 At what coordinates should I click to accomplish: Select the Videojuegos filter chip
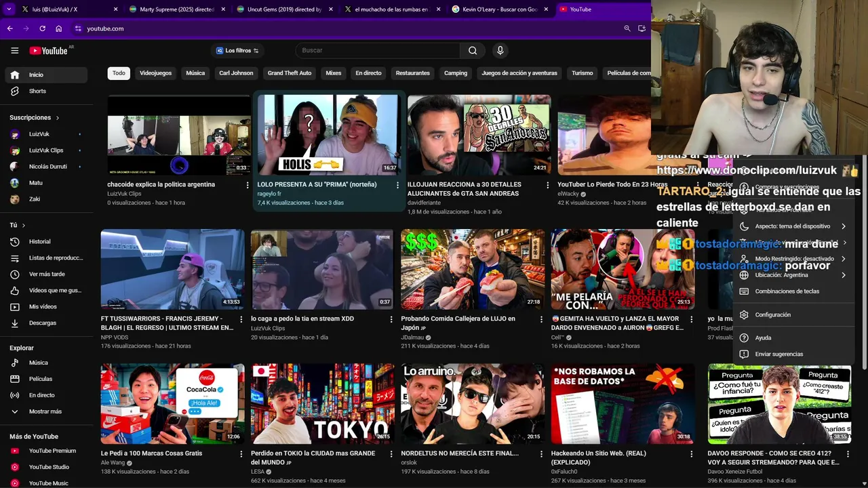156,73
